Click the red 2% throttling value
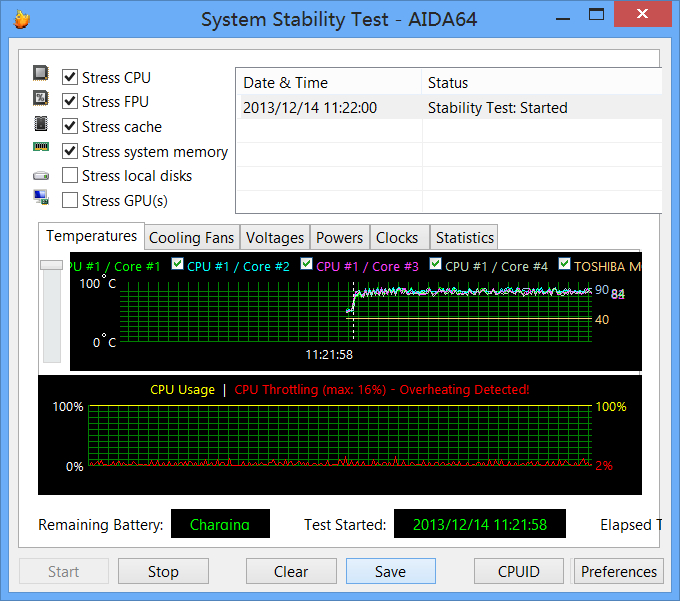This screenshot has height=601, width=680. [604, 466]
